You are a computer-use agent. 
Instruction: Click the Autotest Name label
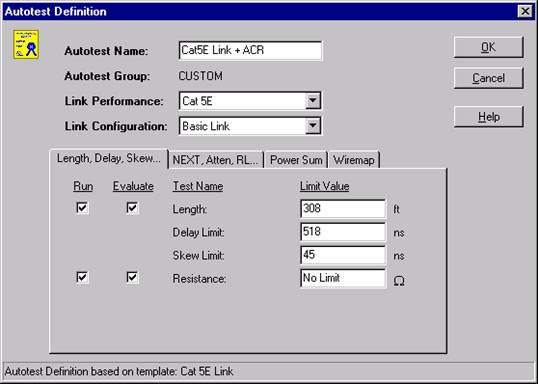(x=106, y=51)
